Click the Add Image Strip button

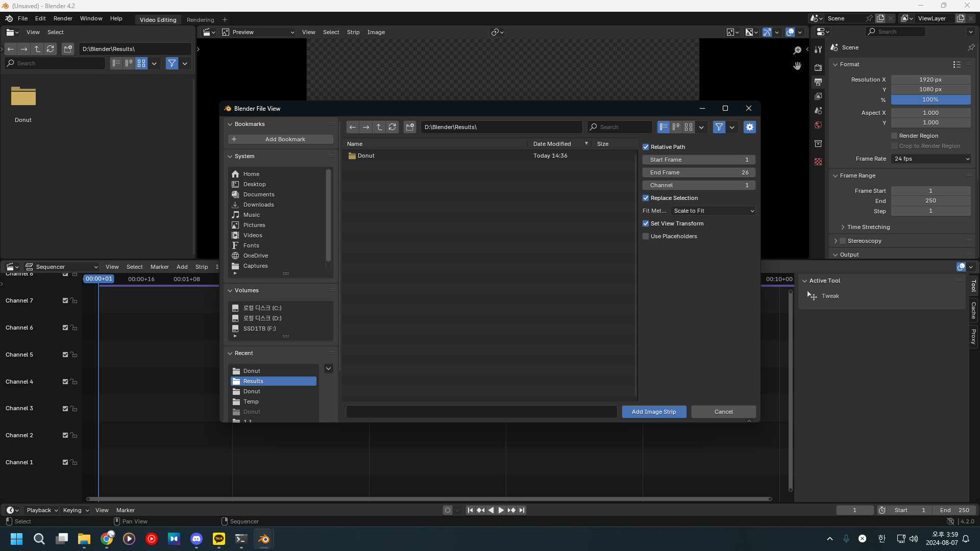pyautogui.click(x=653, y=412)
